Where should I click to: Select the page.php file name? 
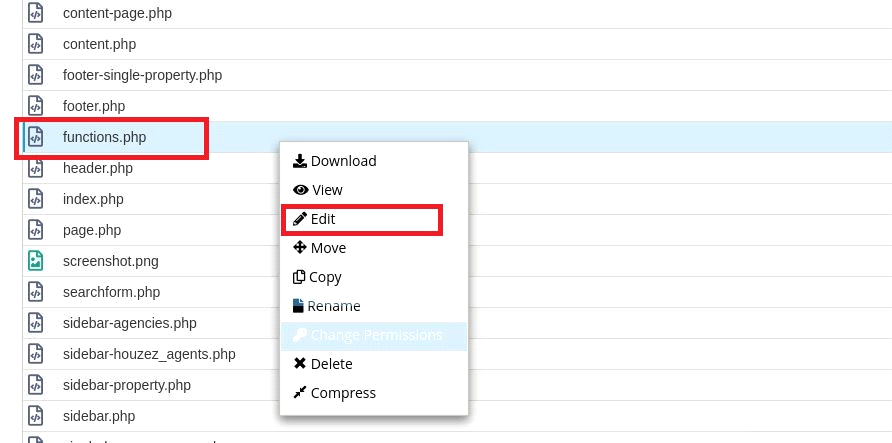click(x=92, y=230)
